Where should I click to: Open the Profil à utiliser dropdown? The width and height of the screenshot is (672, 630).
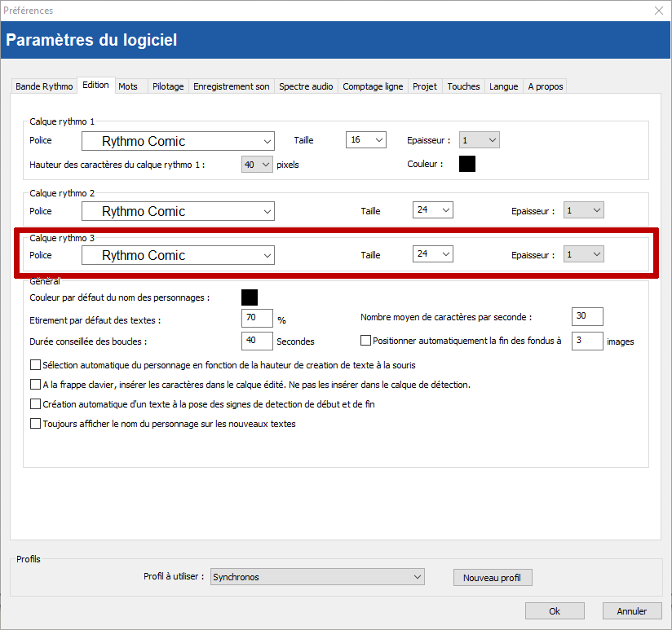point(317,577)
